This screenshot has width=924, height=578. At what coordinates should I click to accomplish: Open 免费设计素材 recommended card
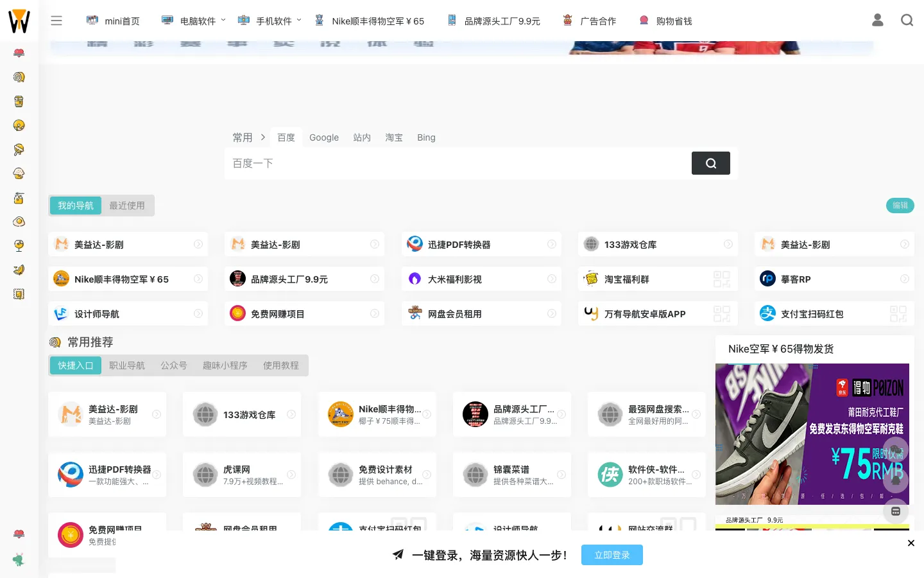[377, 475]
